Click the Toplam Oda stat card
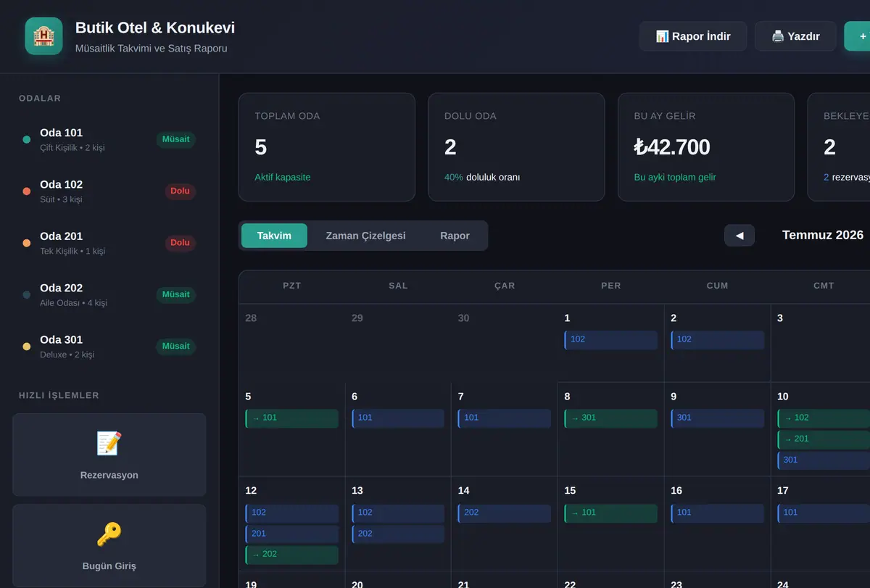 tap(327, 146)
